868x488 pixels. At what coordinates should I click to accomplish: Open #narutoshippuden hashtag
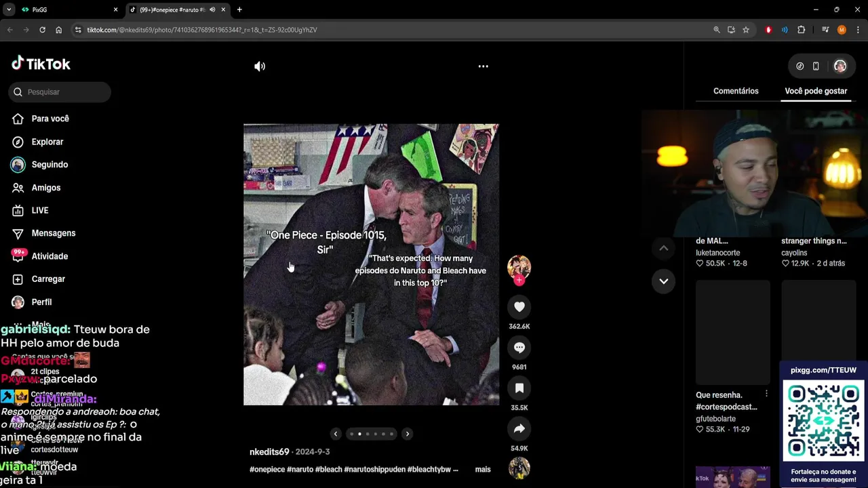(x=375, y=469)
